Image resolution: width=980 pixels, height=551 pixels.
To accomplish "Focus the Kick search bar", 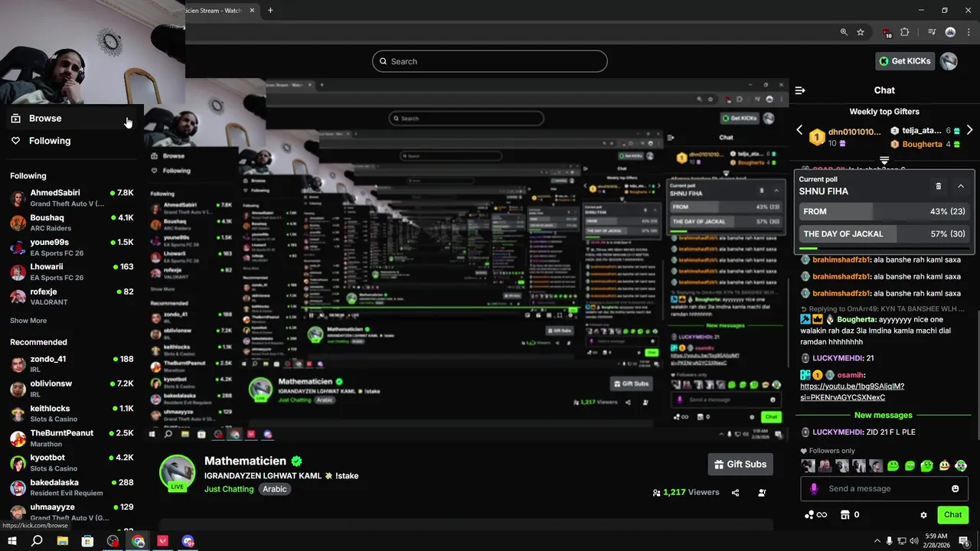I will 490,61.
